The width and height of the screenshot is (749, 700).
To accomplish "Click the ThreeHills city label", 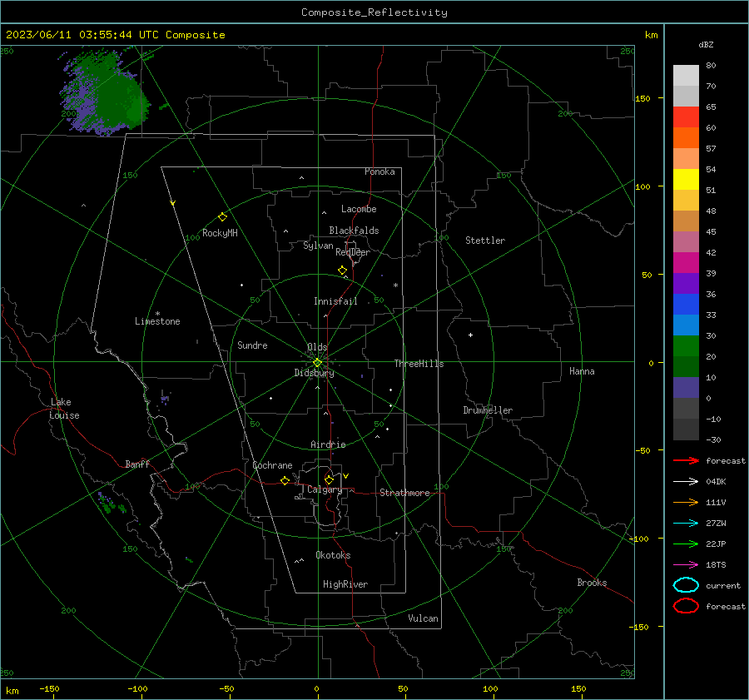I will (x=419, y=364).
